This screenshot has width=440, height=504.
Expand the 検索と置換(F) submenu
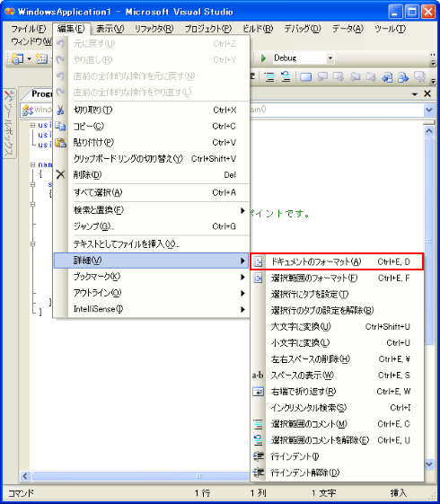[151, 210]
